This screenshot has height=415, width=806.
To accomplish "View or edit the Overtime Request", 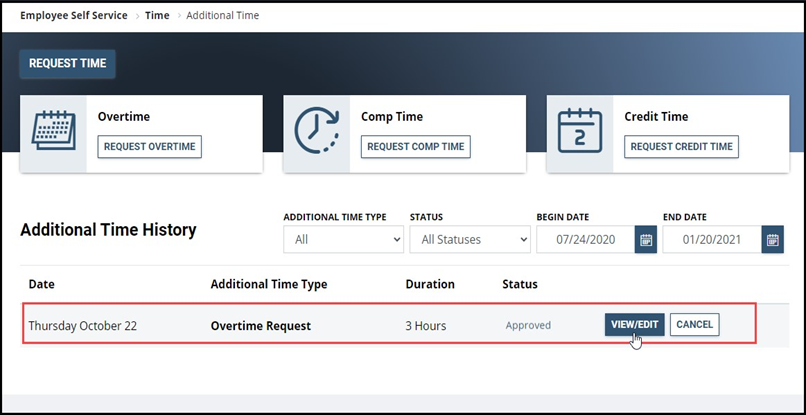I will pyautogui.click(x=634, y=324).
